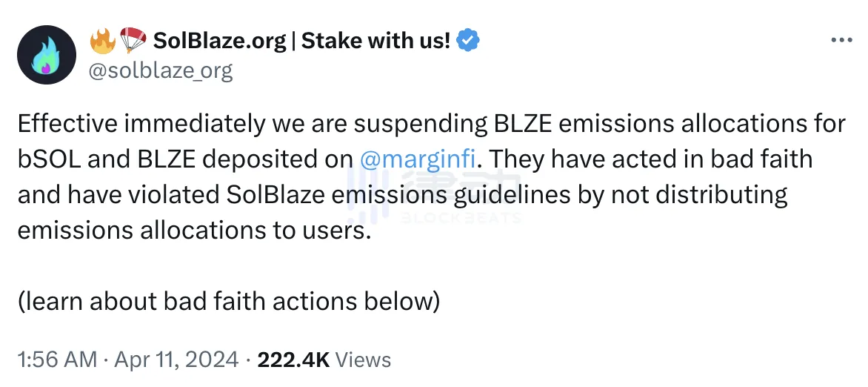The height and width of the screenshot is (387, 868).
Task: Click the word "bSOL" in the tweet
Action: click(x=47, y=159)
